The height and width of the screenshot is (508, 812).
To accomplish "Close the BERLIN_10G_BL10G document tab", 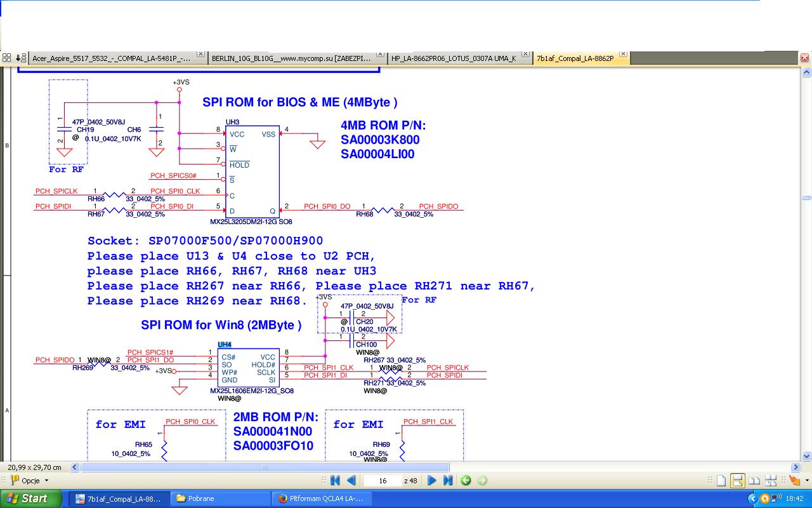I will point(381,55).
